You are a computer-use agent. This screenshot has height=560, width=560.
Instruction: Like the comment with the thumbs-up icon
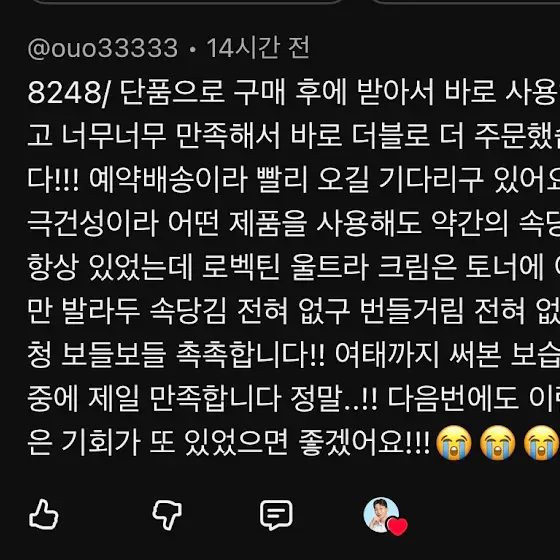coord(44,514)
